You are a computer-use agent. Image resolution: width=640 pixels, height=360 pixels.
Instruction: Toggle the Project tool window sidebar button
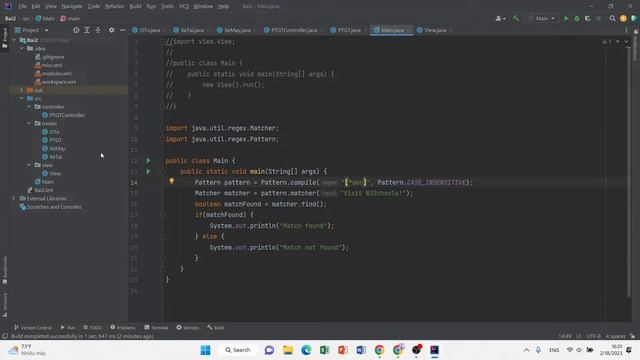pos(5,37)
